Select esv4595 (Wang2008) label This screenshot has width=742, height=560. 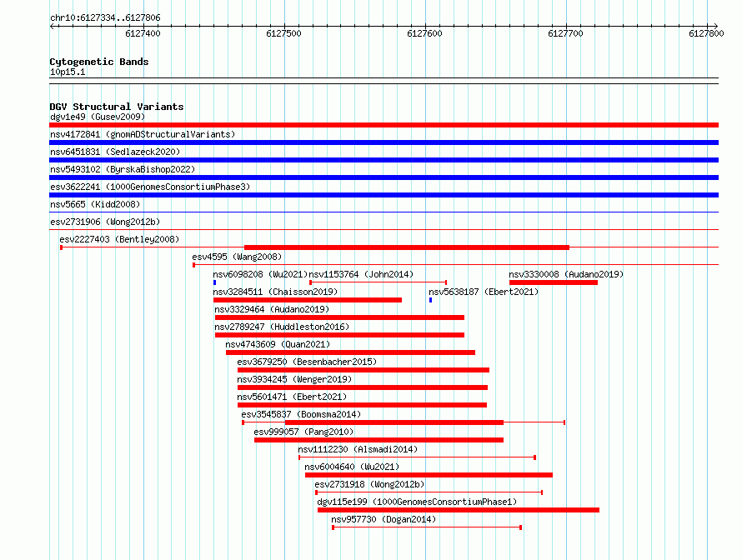237,257
